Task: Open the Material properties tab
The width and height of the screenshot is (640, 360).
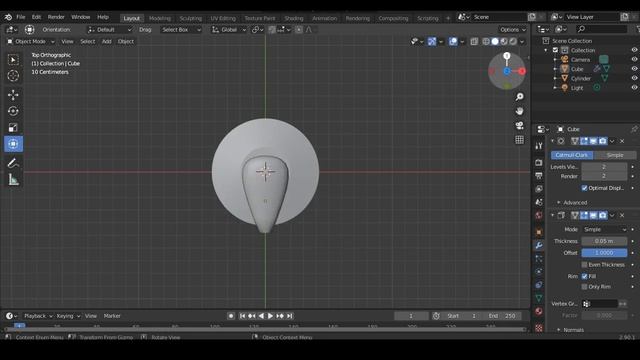Action: pyautogui.click(x=539, y=311)
